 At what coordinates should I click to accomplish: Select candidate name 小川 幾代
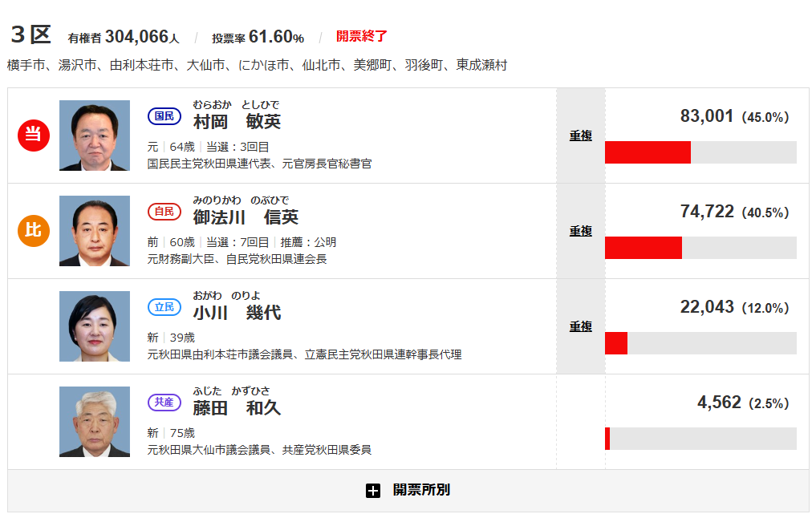pyautogui.click(x=237, y=313)
